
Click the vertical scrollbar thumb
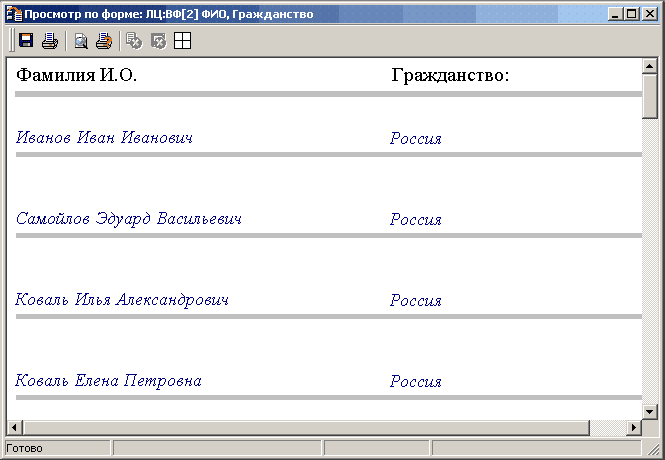point(649,96)
